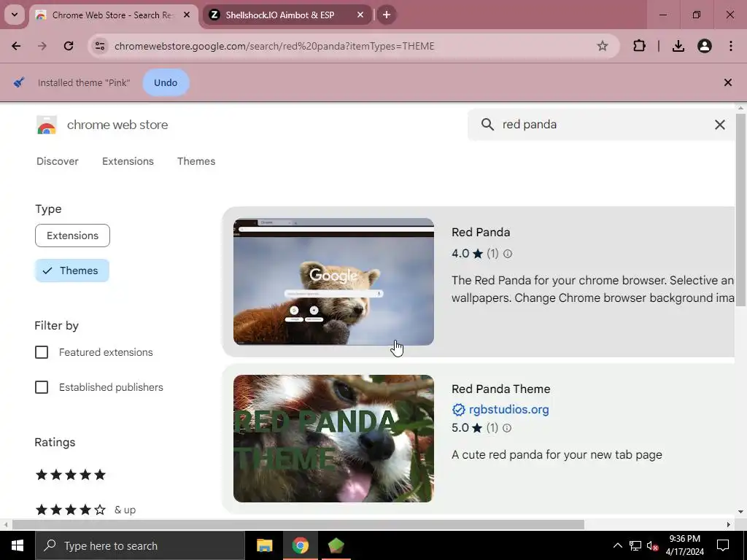Filter results by Extensions type chip
The width and height of the screenshot is (747, 560).
coord(72,236)
